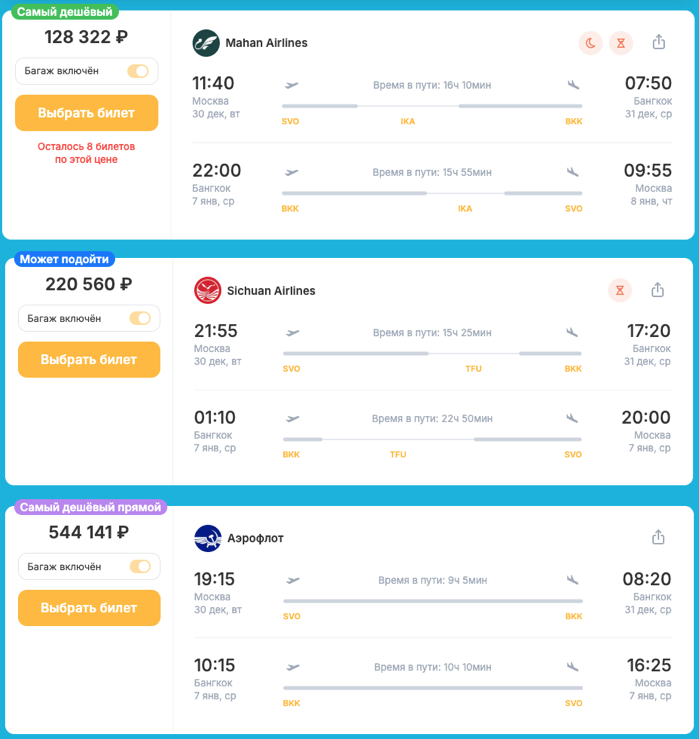Click the "Самый дешёвый" green badge

(x=65, y=12)
